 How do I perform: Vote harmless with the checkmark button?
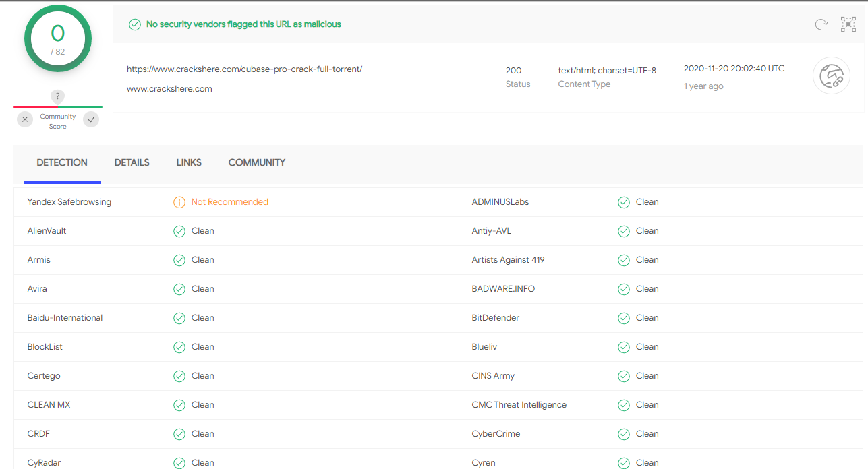click(x=91, y=119)
